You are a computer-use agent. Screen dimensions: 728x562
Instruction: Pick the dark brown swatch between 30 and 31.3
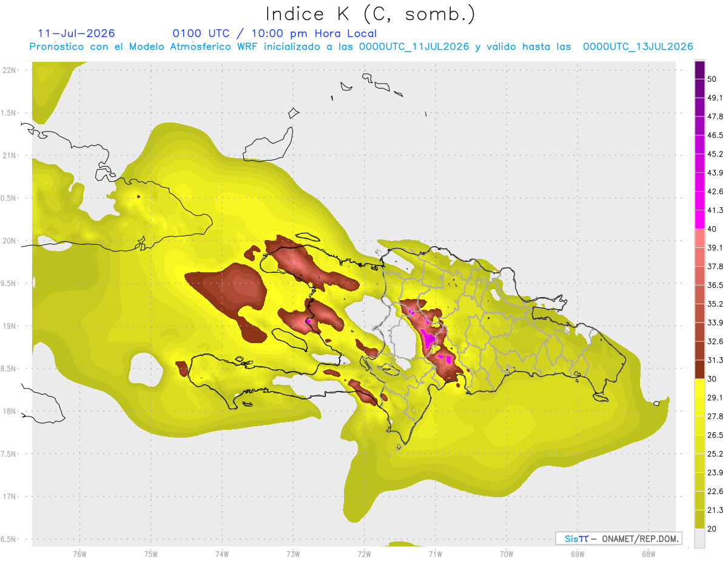pyautogui.click(x=699, y=369)
